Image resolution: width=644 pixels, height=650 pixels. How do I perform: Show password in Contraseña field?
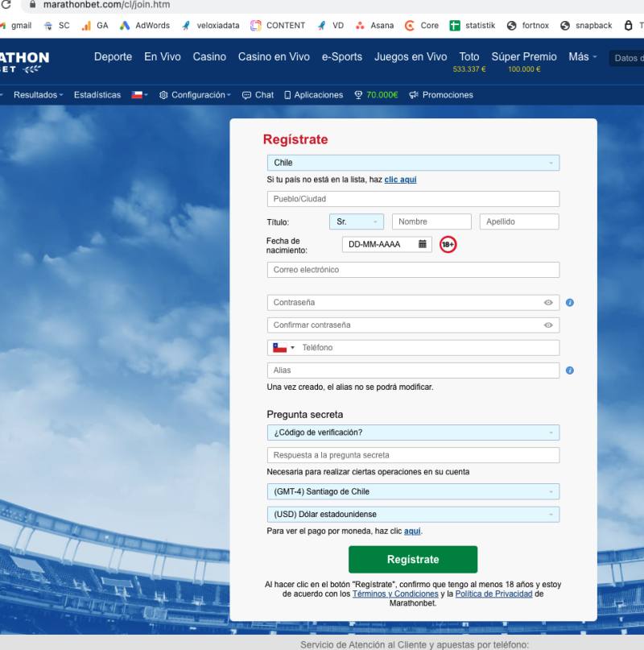[548, 303]
